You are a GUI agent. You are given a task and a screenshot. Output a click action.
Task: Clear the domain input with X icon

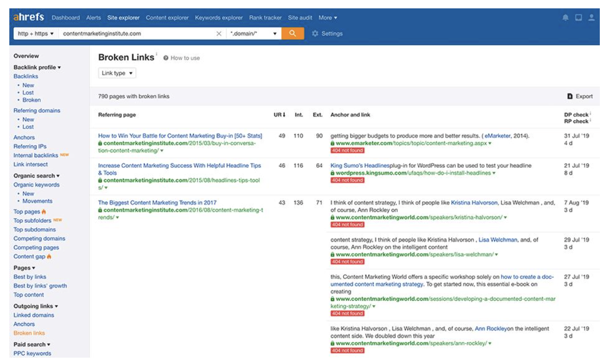[219, 33]
